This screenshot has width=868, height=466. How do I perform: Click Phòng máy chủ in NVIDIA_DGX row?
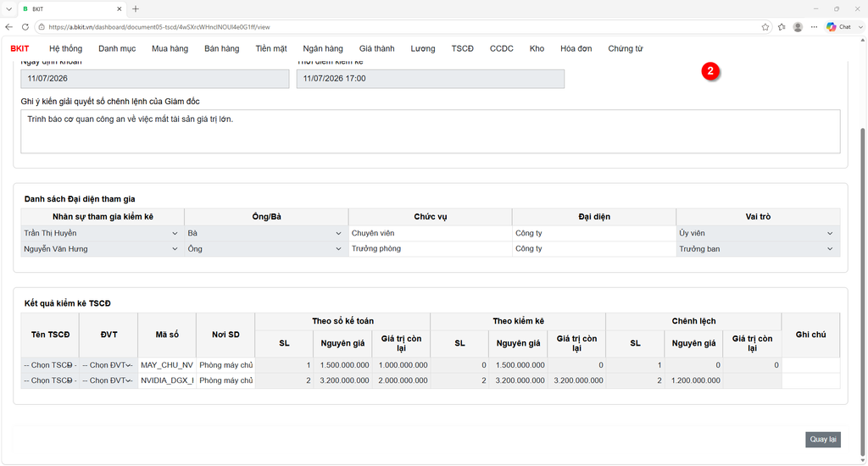tap(225, 380)
